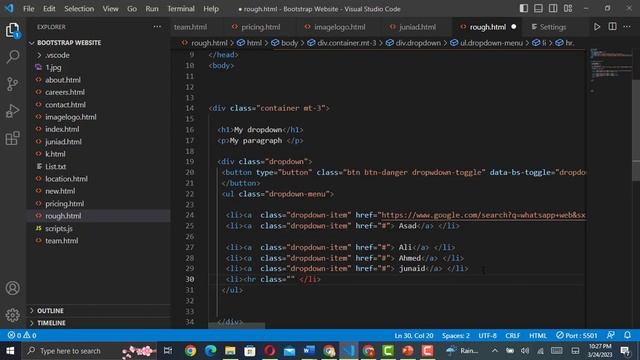Toggle Secondary Side Bar layout icon

pyautogui.click(x=553, y=9)
